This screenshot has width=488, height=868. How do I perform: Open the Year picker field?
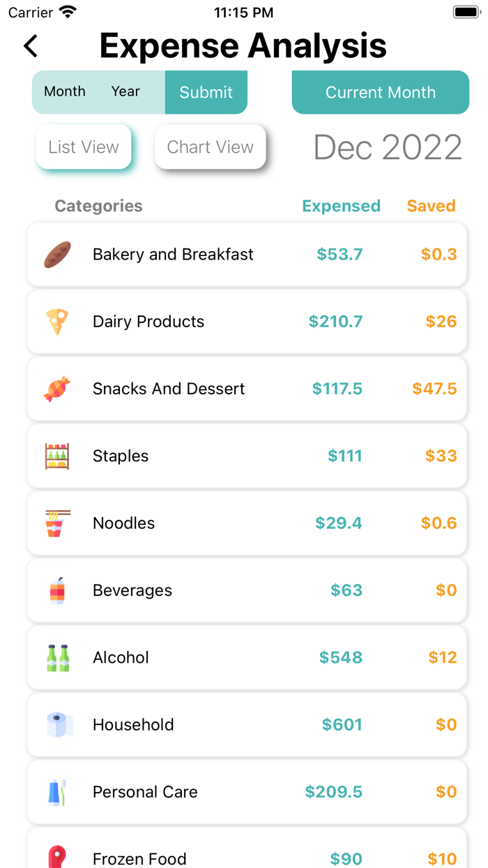[x=125, y=91]
